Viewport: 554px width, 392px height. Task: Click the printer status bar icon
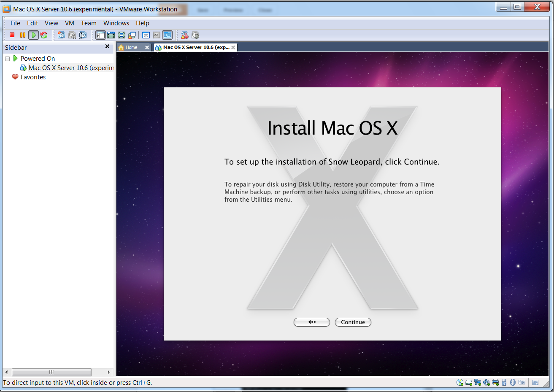click(x=495, y=382)
